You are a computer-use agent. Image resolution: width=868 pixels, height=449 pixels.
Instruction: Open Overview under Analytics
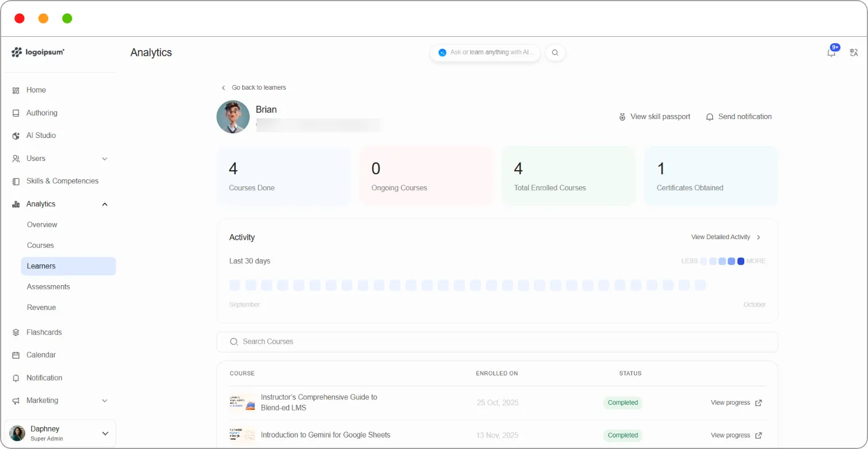click(x=42, y=225)
